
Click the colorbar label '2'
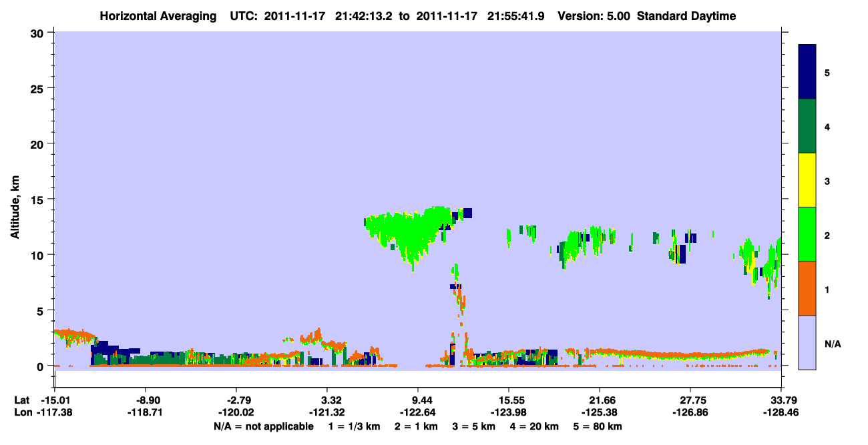(x=827, y=236)
